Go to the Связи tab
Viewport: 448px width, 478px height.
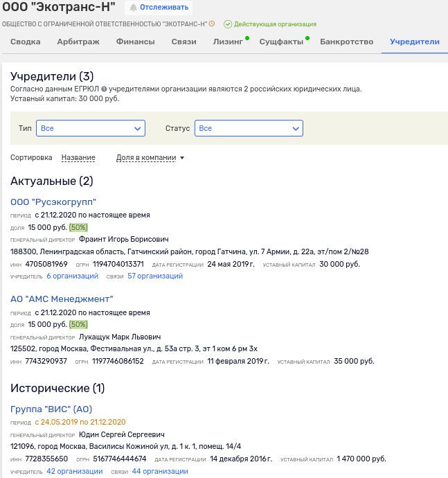[x=183, y=42]
